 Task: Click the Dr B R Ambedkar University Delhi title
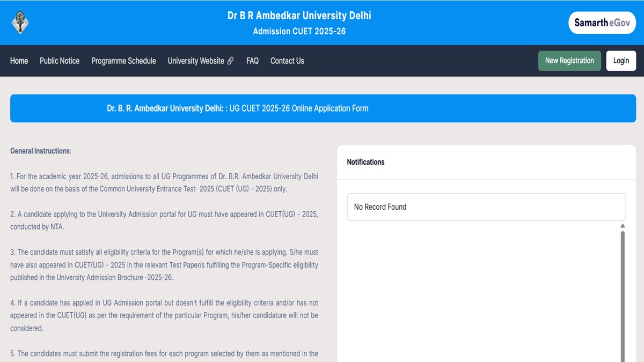(299, 16)
